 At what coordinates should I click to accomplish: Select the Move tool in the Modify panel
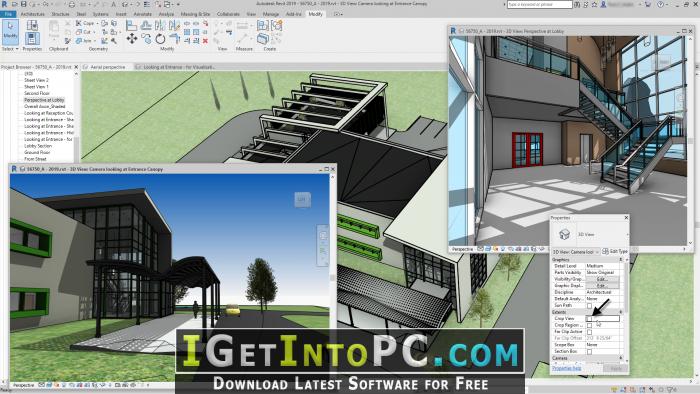coord(131,39)
